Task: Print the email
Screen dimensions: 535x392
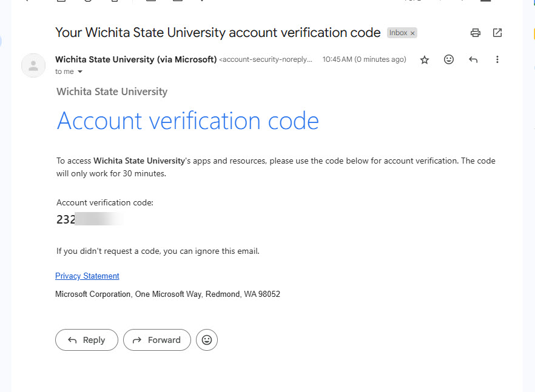Action: (476, 33)
